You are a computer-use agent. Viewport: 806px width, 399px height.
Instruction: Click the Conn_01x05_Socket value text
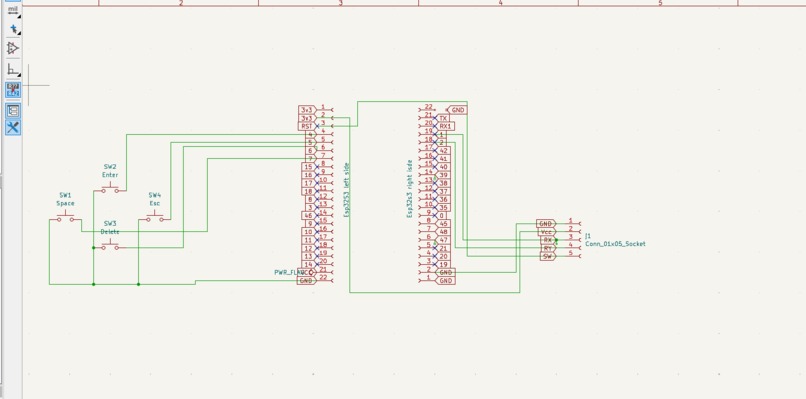(x=615, y=244)
